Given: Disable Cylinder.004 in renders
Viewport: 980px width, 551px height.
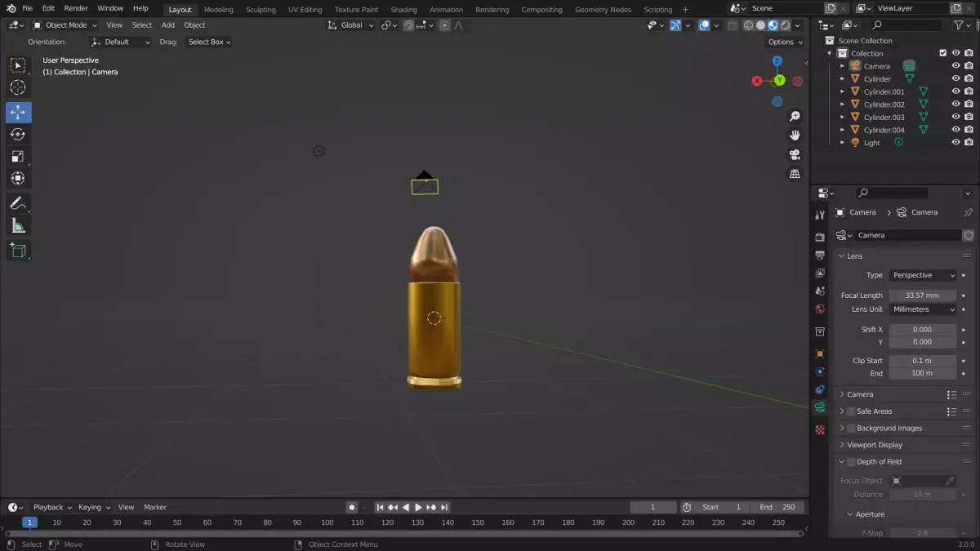Looking at the screenshot, I should coord(969,130).
